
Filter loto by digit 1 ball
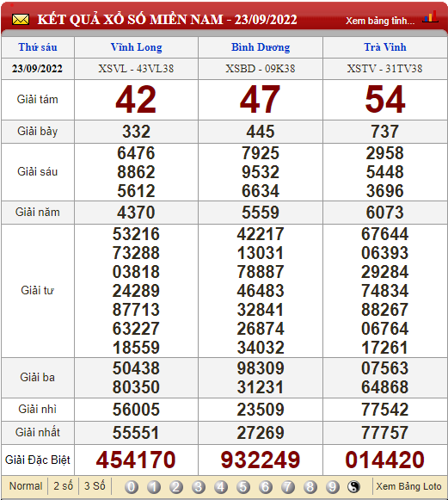[154, 487]
